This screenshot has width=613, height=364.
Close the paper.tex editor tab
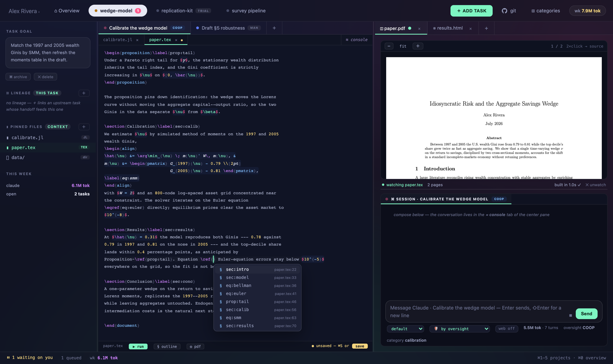[176, 40]
